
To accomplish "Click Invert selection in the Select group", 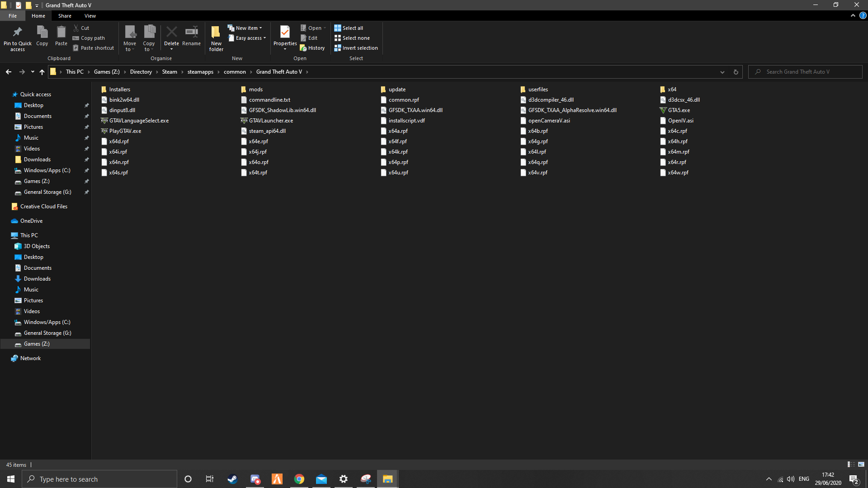I will tap(356, 47).
